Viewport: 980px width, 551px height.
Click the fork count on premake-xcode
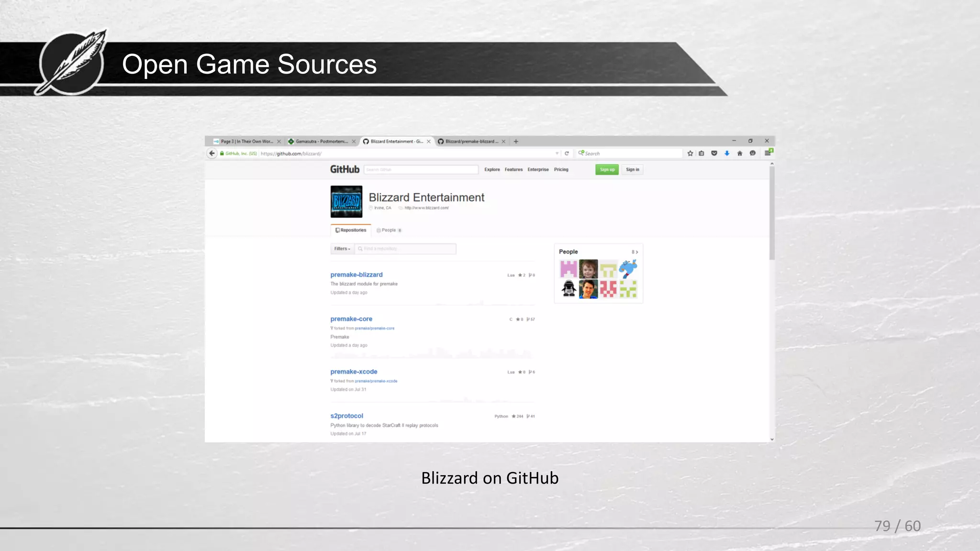point(532,372)
